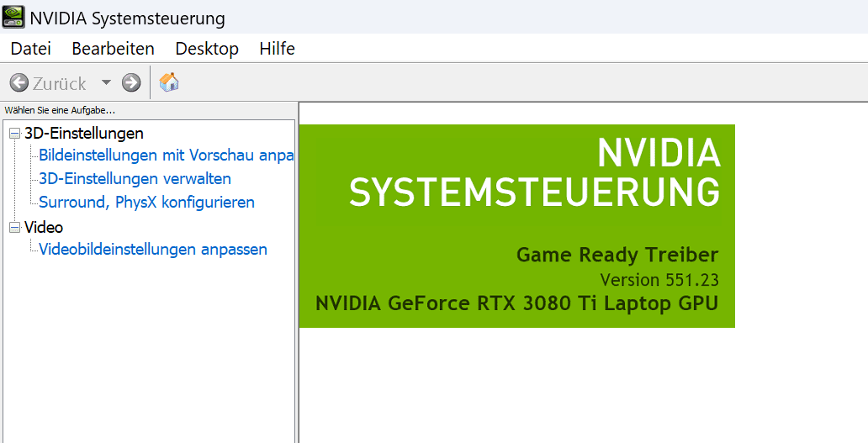
Task: Open 3D-Einstellungen verwalten
Action: [x=135, y=179]
